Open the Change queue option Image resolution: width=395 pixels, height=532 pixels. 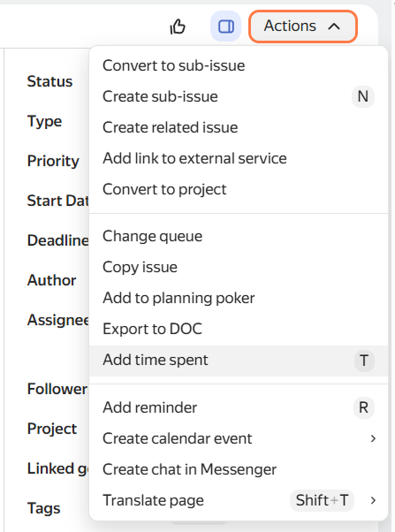(x=239, y=236)
